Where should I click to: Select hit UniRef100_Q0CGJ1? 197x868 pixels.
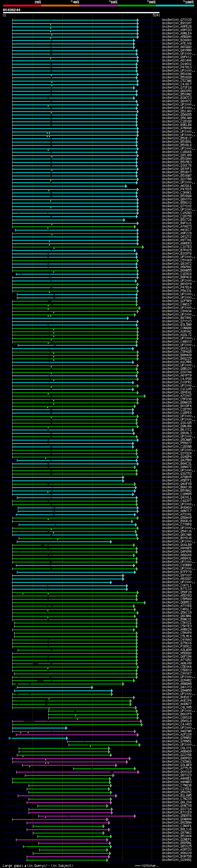click(x=177, y=348)
